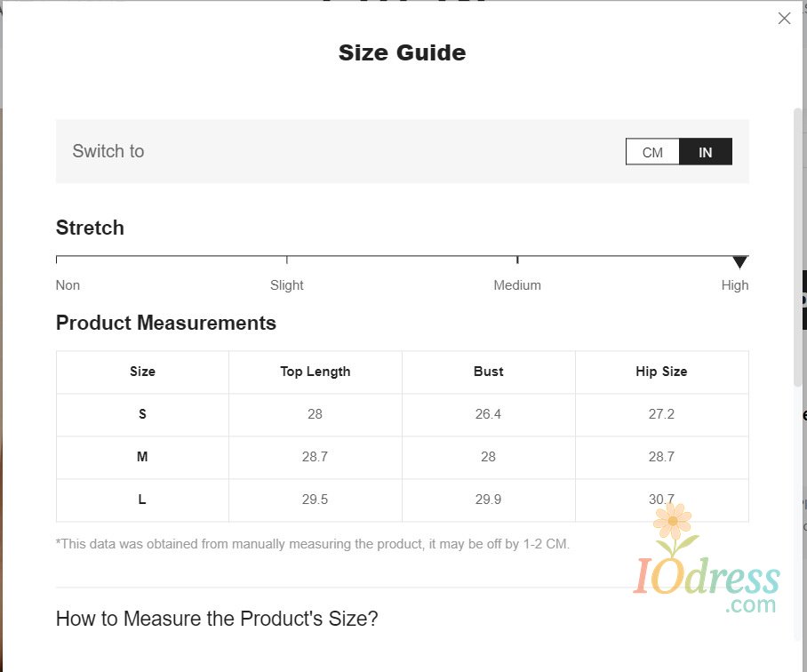Click the High stretch triangle marker

pyautogui.click(x=739, y=261)
